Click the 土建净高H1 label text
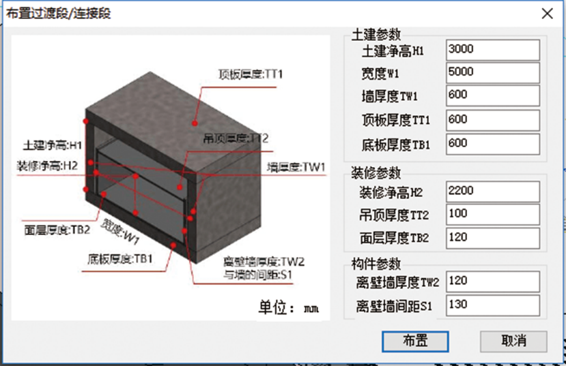Screen dimensions: 566x366 [393, 51]
